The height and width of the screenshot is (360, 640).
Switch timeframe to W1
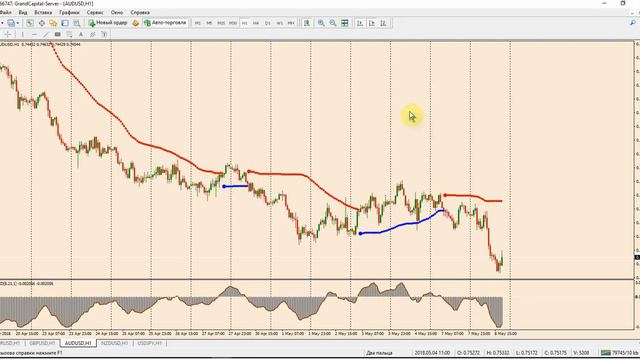[280, 23]
